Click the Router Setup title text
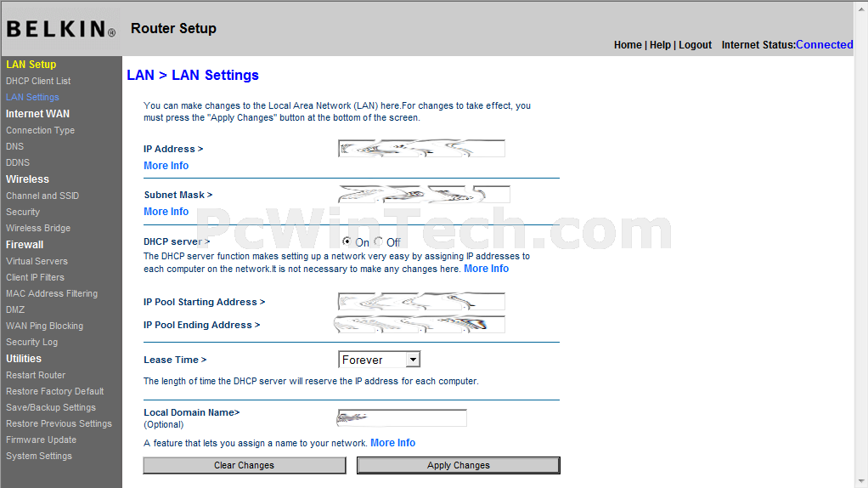The image size is (868, 488). click(173, 28)
